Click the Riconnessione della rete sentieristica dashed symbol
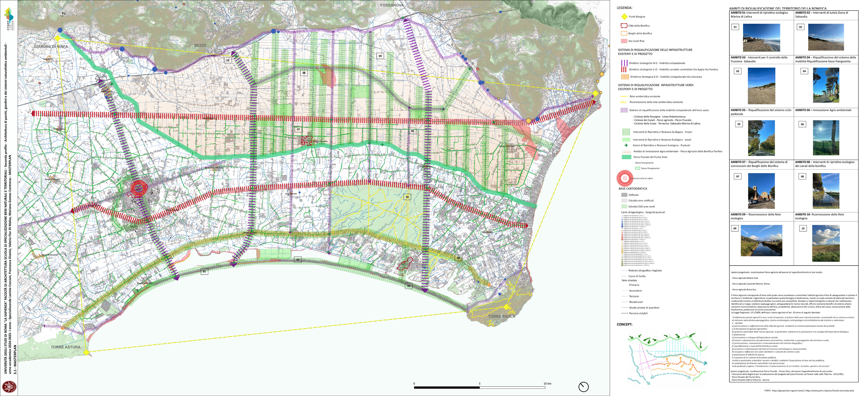 point(624,102)
